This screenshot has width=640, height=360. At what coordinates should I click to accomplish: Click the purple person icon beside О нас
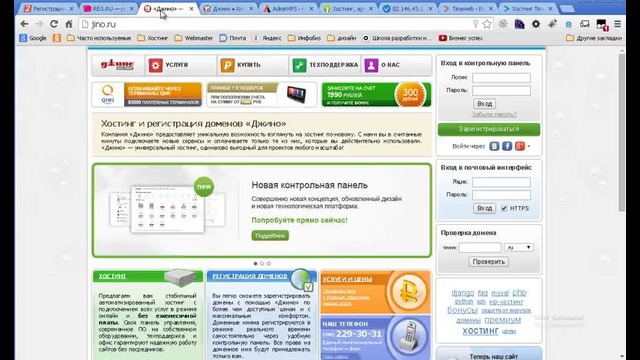tap(371, 65)
